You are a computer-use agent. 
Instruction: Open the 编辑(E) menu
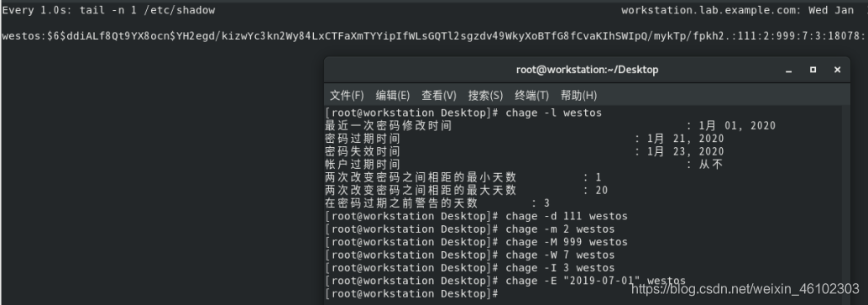coord(393,96)
